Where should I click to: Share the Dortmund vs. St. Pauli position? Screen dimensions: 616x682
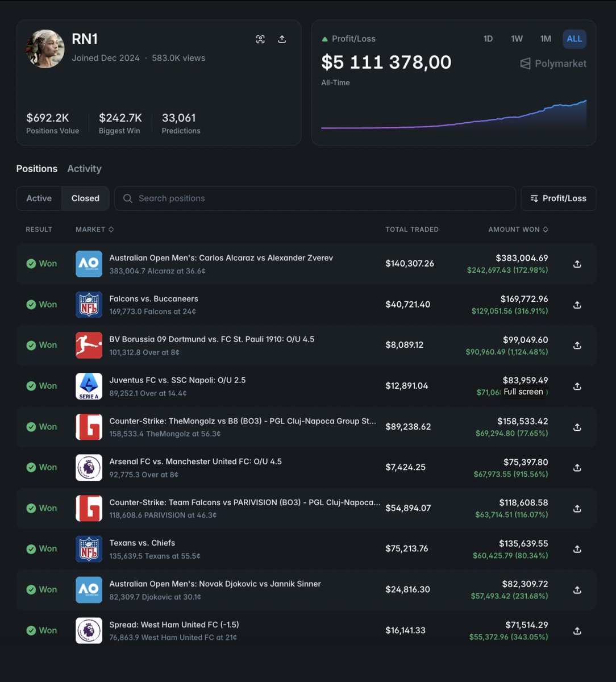click(x=577, y=346)
